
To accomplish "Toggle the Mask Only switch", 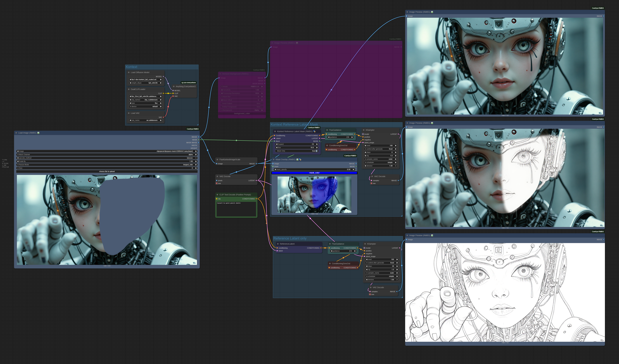I will pos(316,151).
